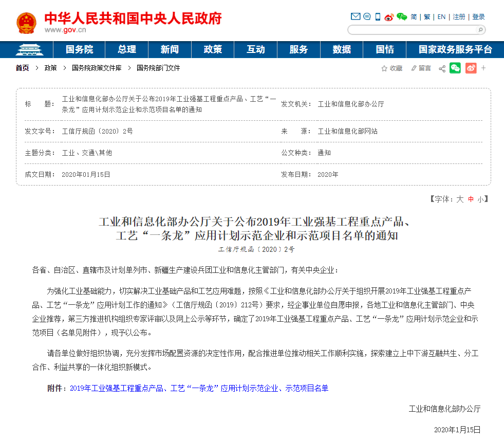Click the search magnifier icon
Screen dimensions: 504x440
tap(479, 30)
